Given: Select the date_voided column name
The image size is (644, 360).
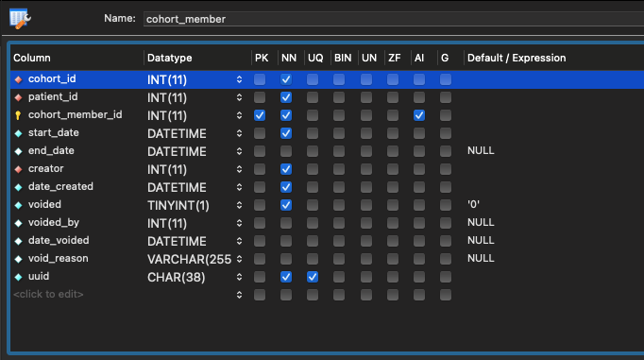Looking at the screenshot, I should coord(59,240).
